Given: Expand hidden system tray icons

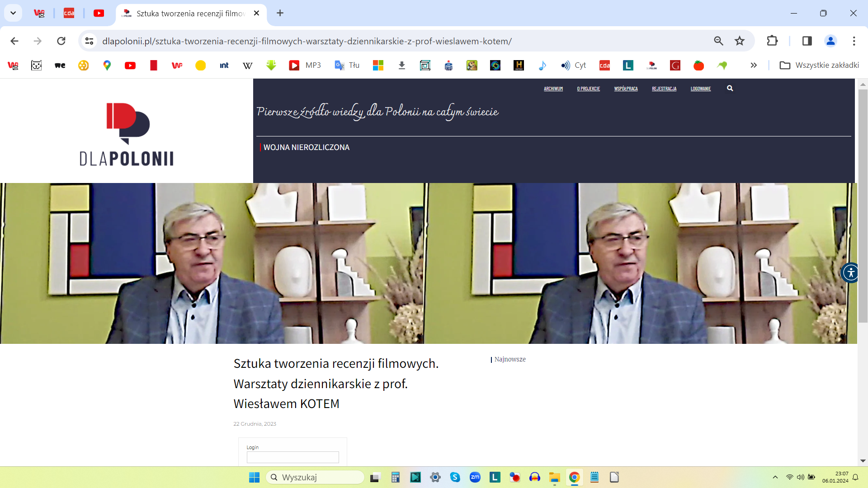Looking at the screenshot, I should [775, 477].
